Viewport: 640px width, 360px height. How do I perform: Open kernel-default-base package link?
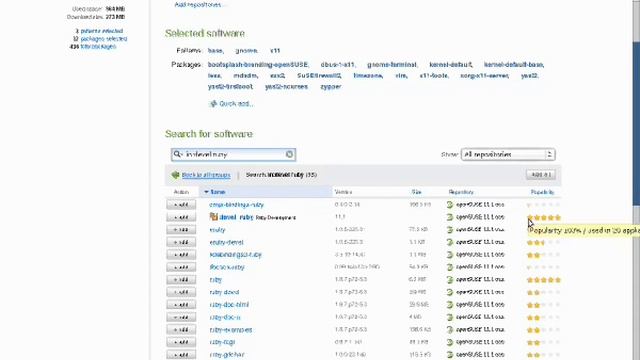[x=514, y=64]
